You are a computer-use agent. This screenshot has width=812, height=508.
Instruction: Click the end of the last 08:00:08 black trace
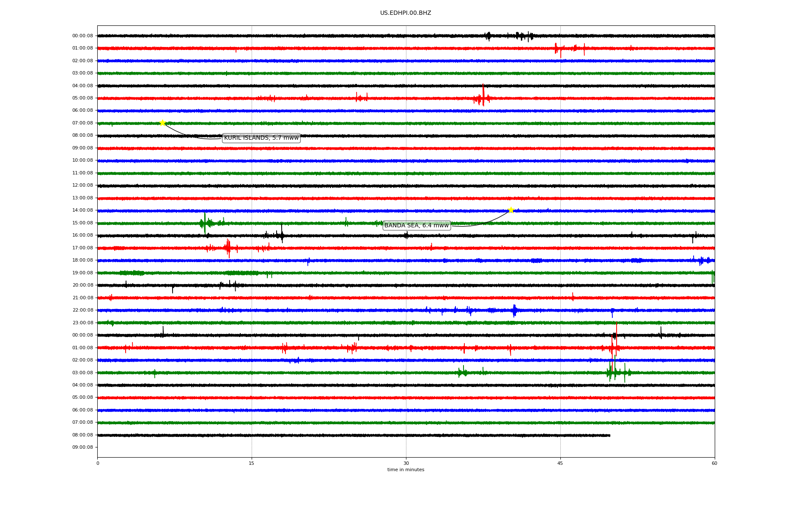tap(609, 435)
